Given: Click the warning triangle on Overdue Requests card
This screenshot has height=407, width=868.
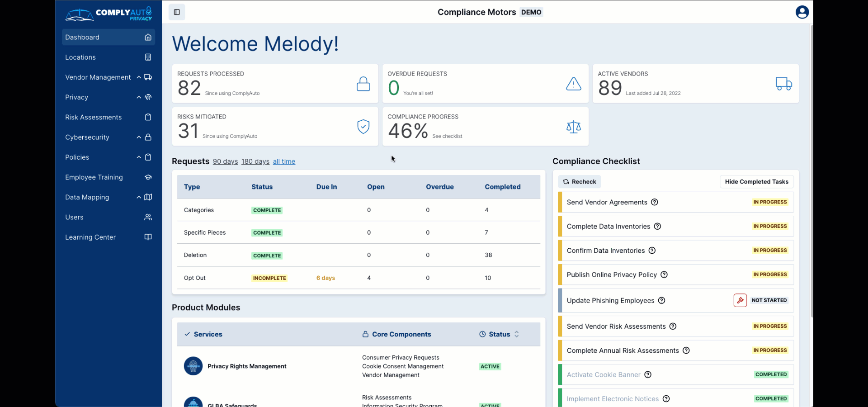Looking at the screenshot, I should click(574, 84).
